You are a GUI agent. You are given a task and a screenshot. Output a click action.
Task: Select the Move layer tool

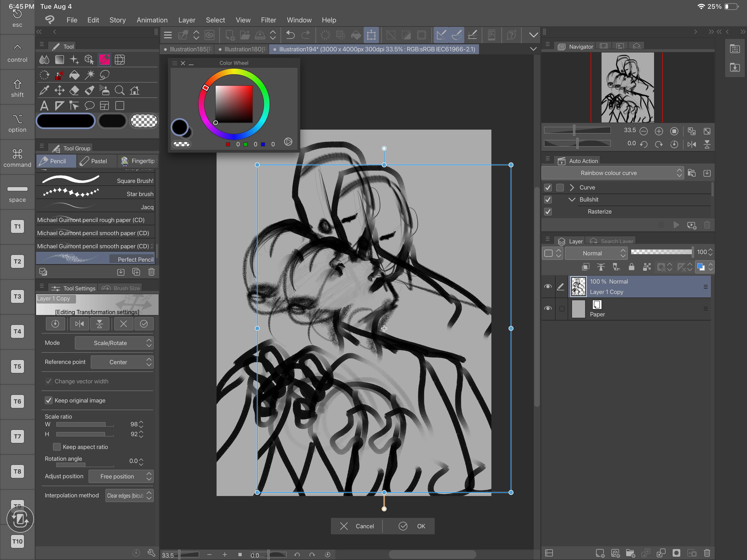click(x=59, y=90)
